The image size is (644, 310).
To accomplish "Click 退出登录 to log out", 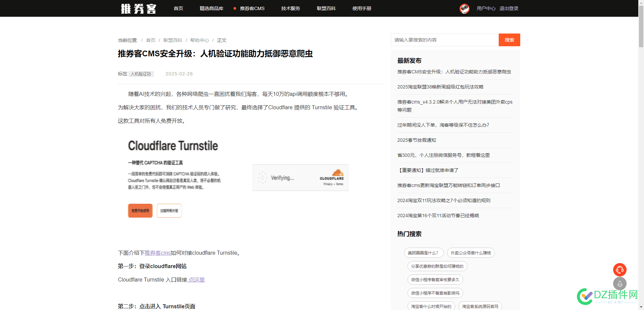I will (x=509, y=8).
